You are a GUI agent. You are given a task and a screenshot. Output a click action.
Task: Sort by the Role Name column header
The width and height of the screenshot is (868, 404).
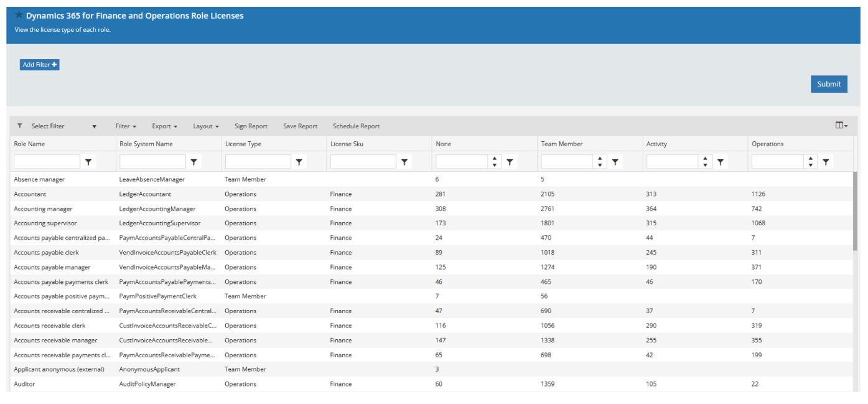29,144
